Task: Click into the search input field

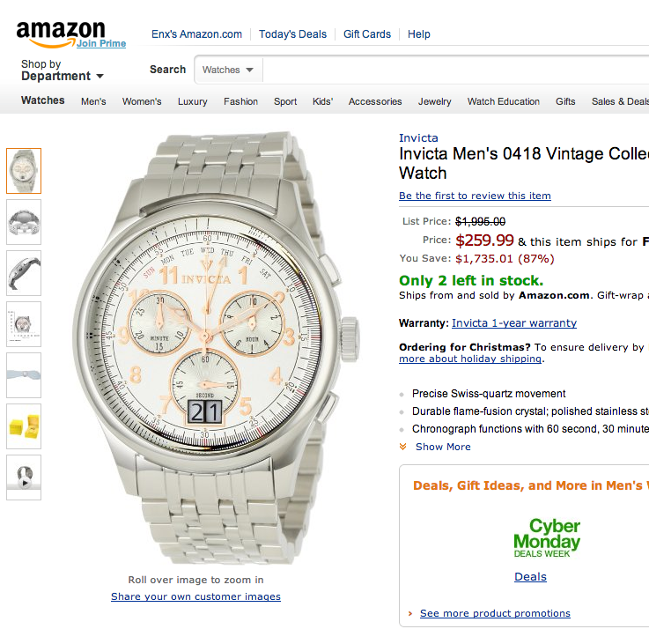Action: (455, 70)
